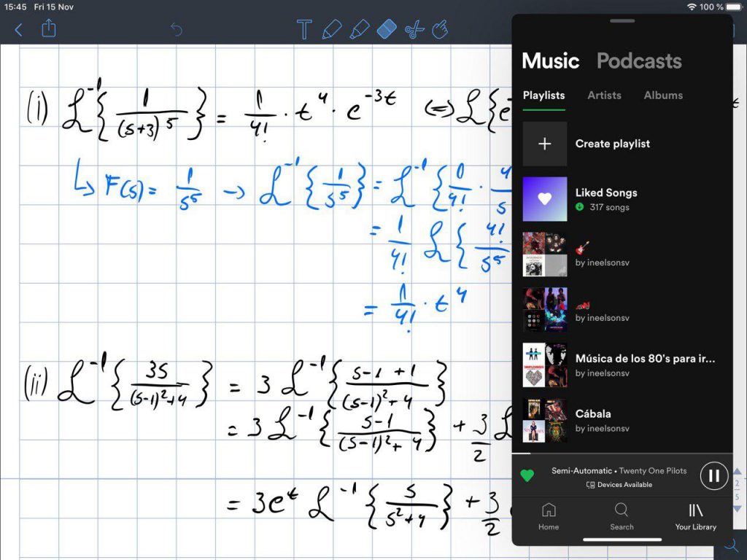Viewport: 747px width, 560px height.
Task: Select the Highlighter tool
Action: click(x=359, y=30)
